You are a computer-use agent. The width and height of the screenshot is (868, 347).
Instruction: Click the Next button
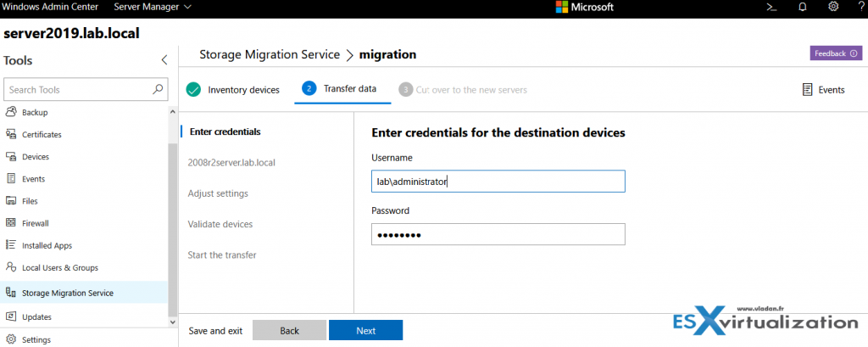point(365,330)
